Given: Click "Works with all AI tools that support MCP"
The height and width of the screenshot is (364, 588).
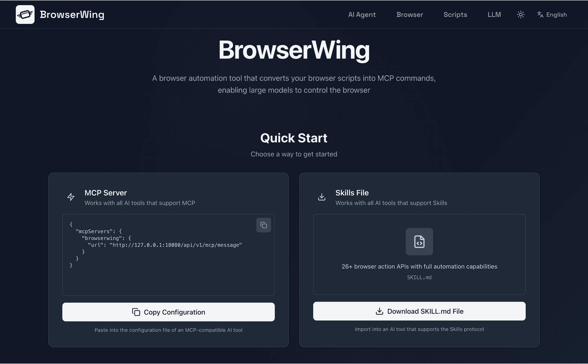Looking at the screenshot, I should tap(140, 203).
